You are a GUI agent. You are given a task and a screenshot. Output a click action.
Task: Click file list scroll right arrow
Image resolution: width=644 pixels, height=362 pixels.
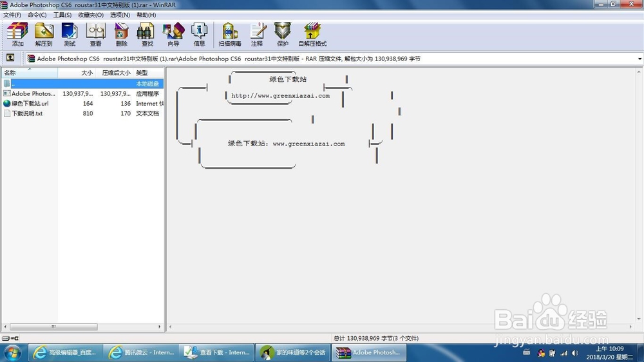coord(159,327)
